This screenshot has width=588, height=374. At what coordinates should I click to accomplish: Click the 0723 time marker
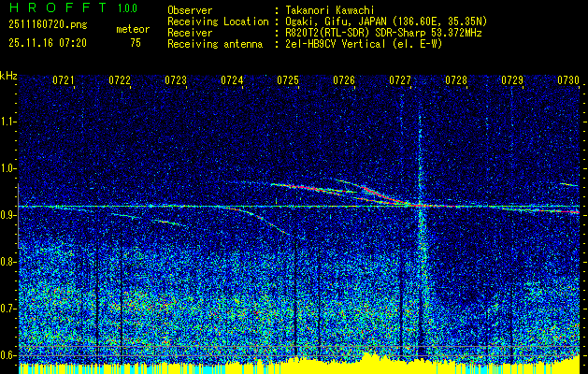[x=176, y=79]
